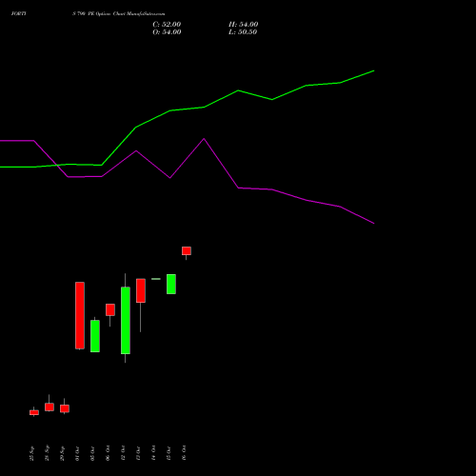
Task: Select the 14 Oct date label
Action: pyautogui.click(x=153, y=453)
